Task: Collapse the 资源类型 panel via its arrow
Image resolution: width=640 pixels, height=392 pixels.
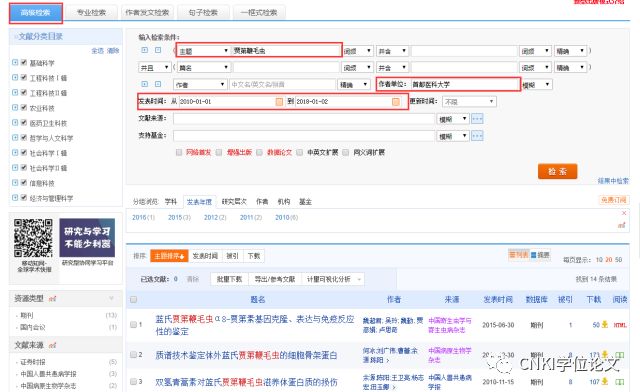Action: coord(111,298)
